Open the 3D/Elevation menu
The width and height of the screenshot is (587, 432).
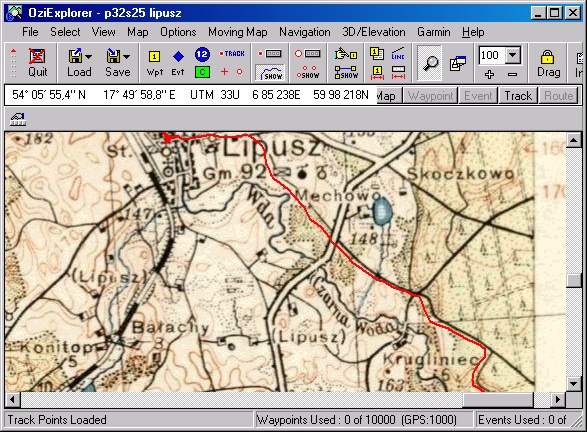pos(374,32)
